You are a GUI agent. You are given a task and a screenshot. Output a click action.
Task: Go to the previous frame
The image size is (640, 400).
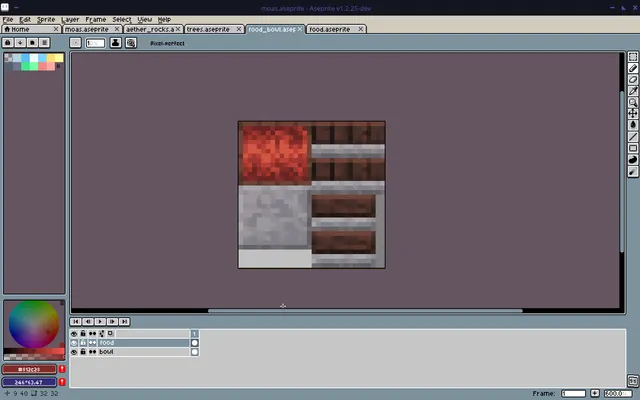(88, 322)
